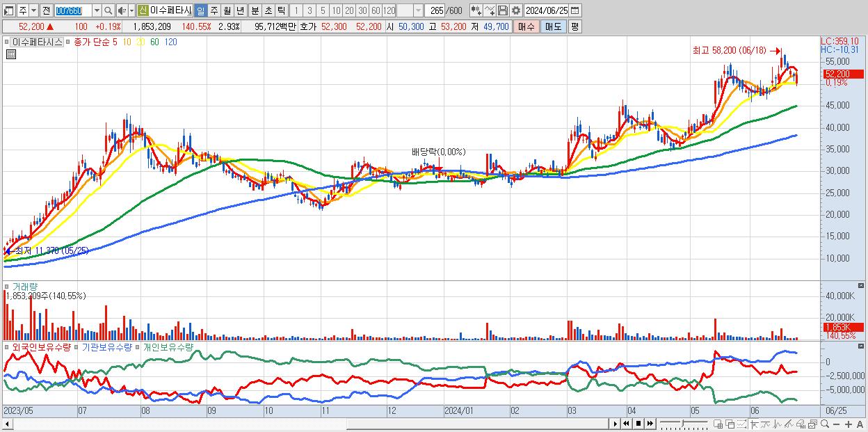The image size is (868, 432).
Task: Click the magnifier zoom icon at bottom right
Action: 824,424
